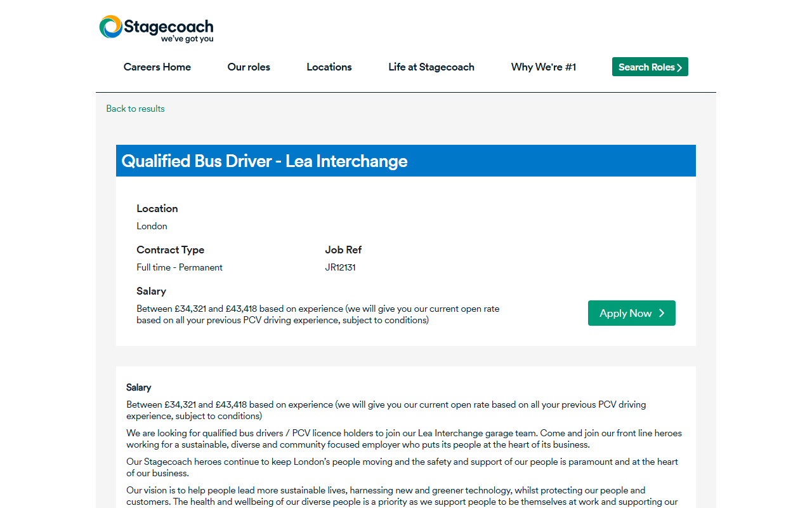Open Careers Home menu item

tap(157, 67)
